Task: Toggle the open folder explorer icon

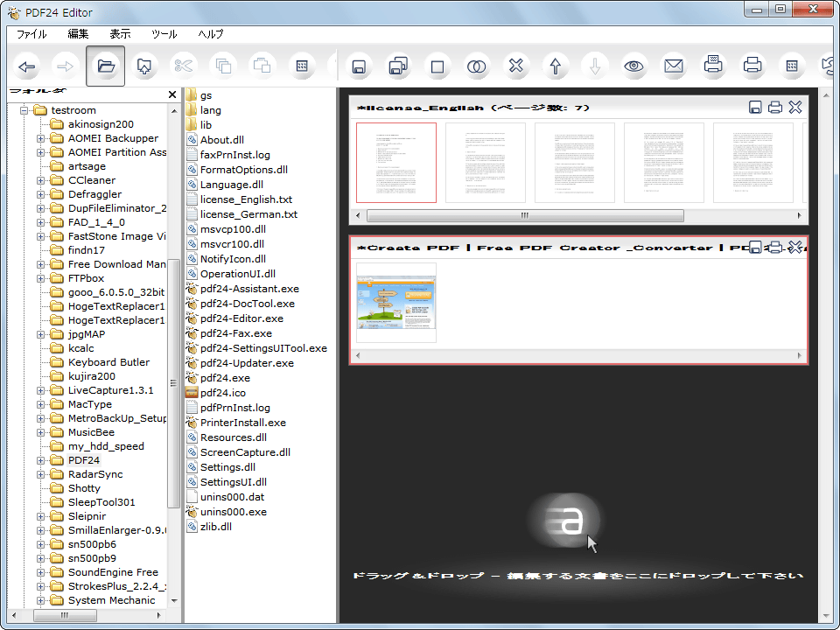Action: click(x=106, y=66)
